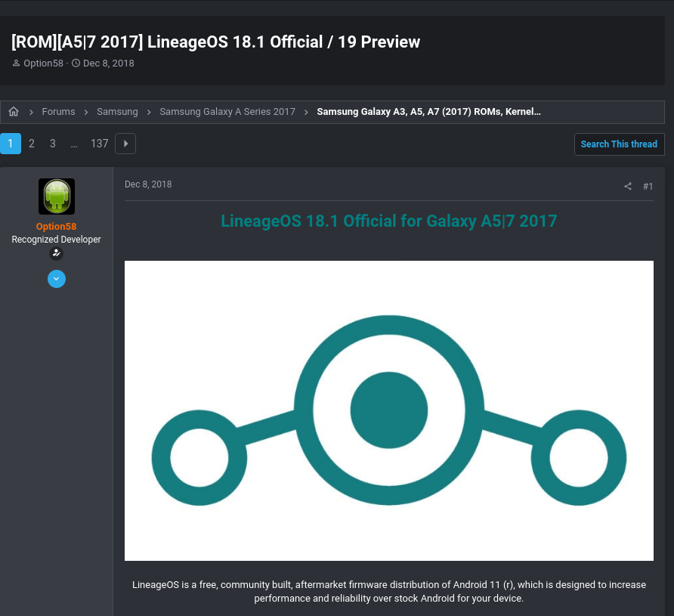The image size is (674, 616).
Task: Open Forums breadcrumb
Action: coord(58,112)
